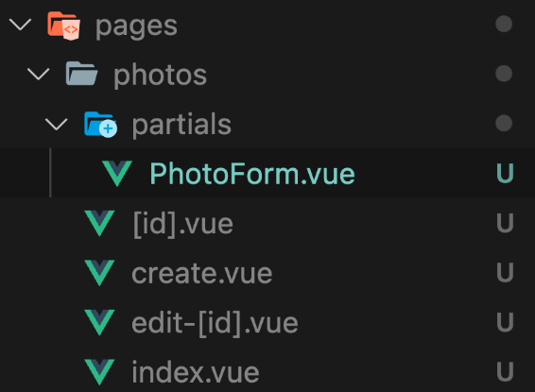Click the Vue icon beside create.vue

(x=99, y=273)
